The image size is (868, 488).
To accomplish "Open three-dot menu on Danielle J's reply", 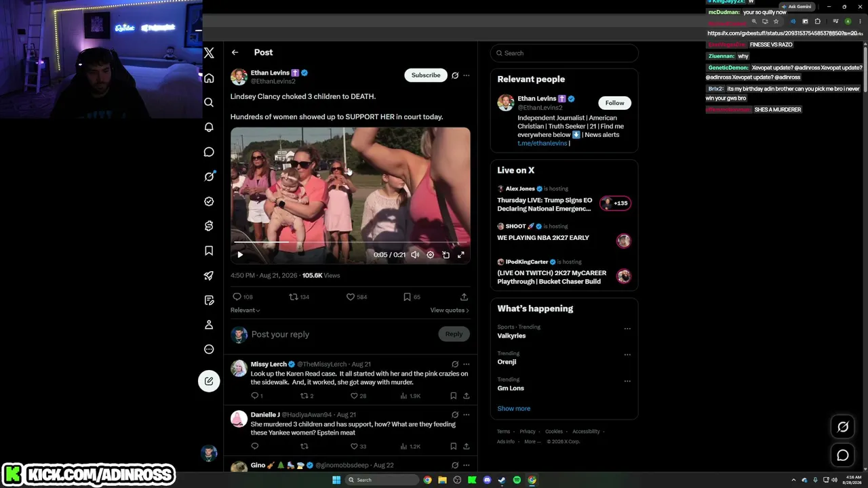I will [x=466, y=415].
